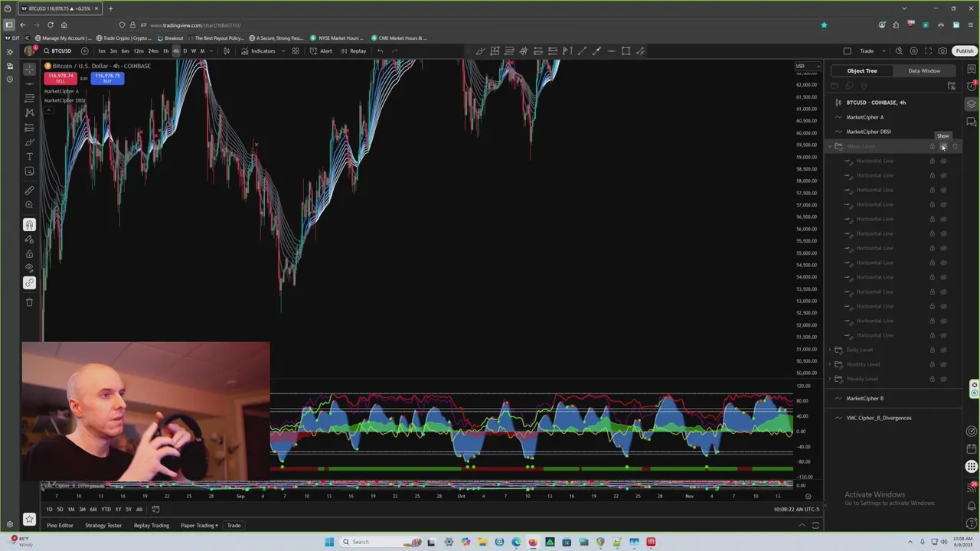Open the Indicators menu
Screen dimensions: 980x551
pyautogui.click(x=258, y=51)
